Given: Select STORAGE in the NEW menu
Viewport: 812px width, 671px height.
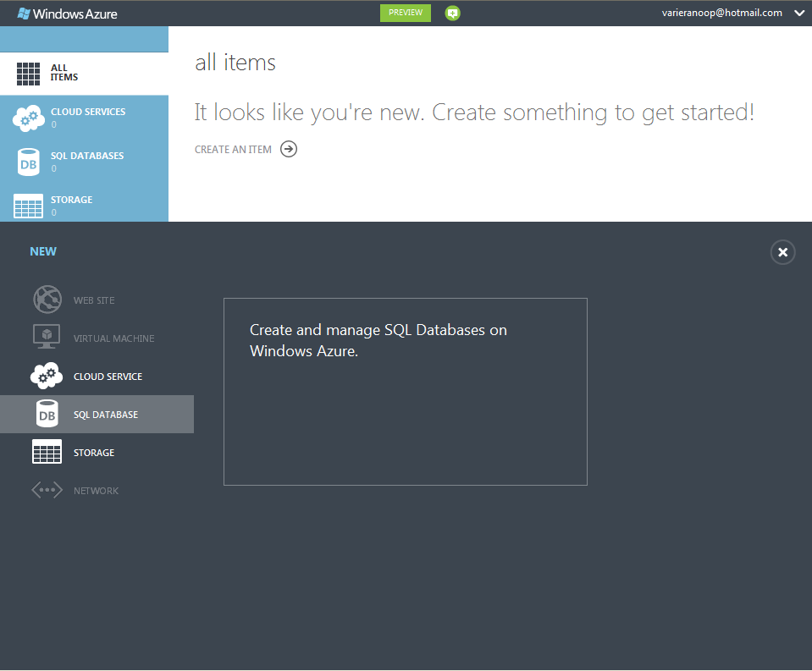Looking at the screenshot, I should click(97, 453).
